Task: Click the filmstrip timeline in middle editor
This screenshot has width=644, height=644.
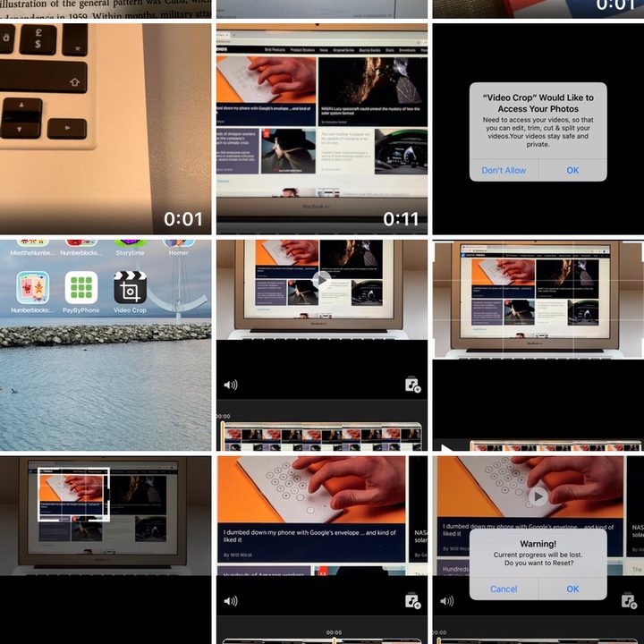Action: pyautogui.click(x=322, y=437)
